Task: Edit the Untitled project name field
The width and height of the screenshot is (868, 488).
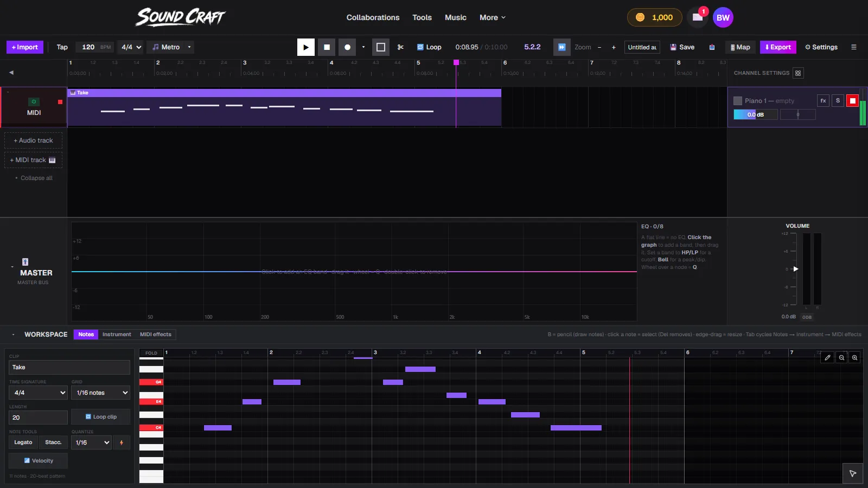Action: (642, 47)
